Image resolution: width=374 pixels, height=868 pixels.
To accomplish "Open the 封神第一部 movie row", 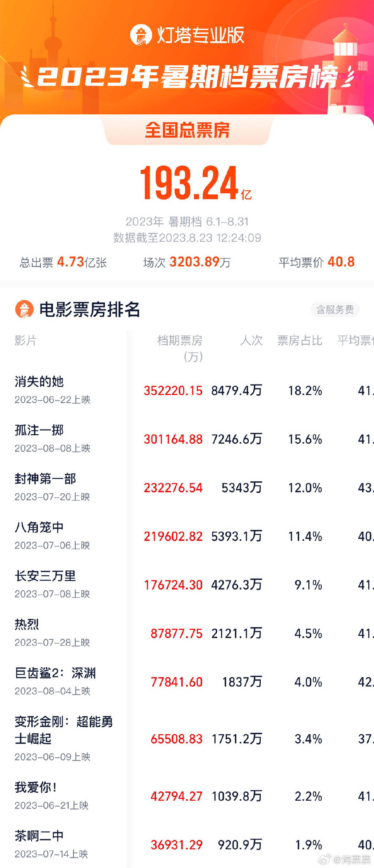I will tap(45, 479).
